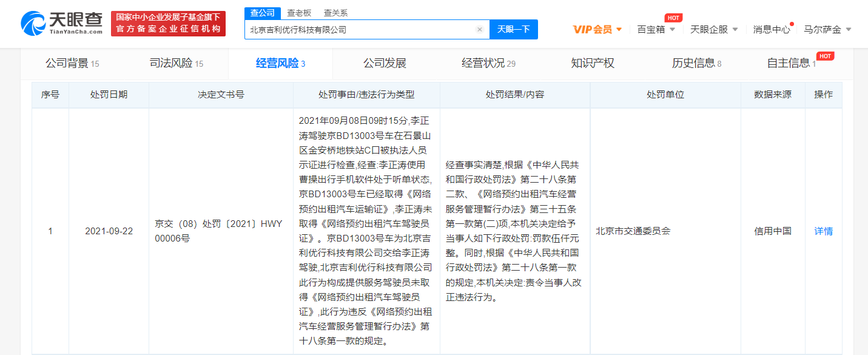Viewport: 868px width, 355px height.
Task: Switch to the 知识产权 tab
Action: tap(593, 63)
